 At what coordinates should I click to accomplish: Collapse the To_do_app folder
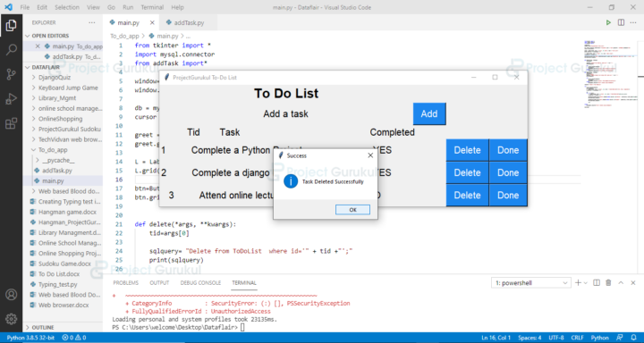tap(53, 150)
